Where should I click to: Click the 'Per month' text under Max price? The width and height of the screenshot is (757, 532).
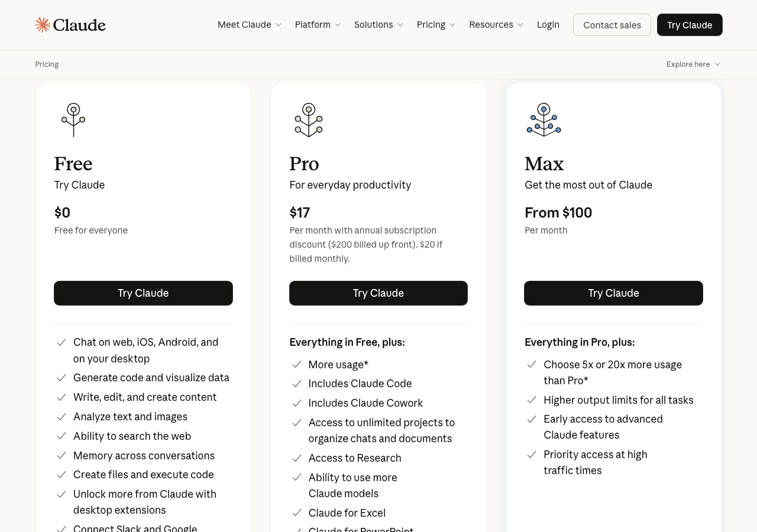[x=546, y=231]
